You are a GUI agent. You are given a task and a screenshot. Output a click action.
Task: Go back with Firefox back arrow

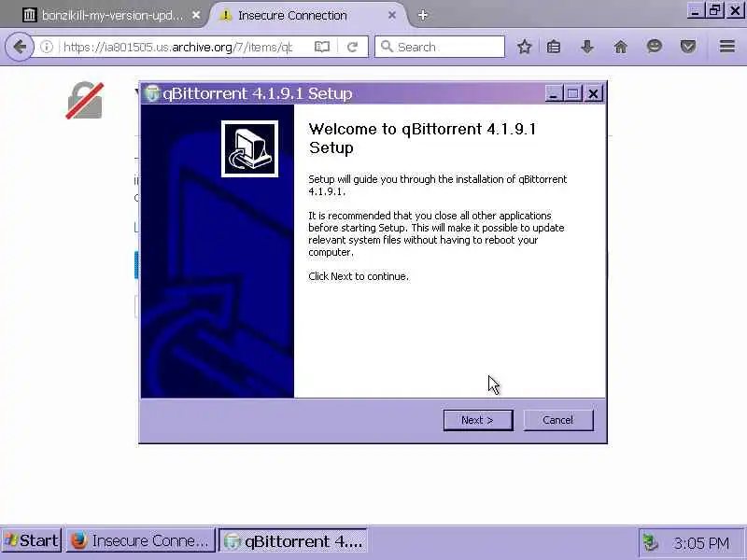(20, 47)
